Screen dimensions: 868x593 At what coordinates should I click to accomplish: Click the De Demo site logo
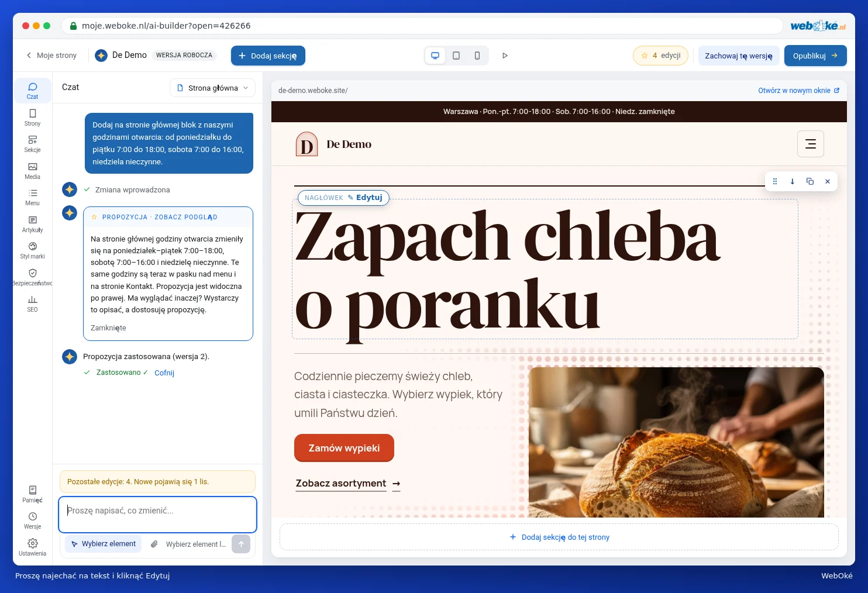[334, 144]
